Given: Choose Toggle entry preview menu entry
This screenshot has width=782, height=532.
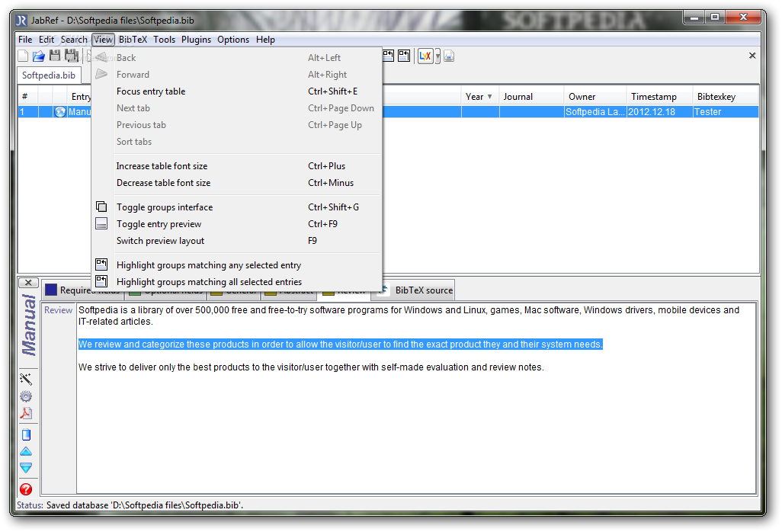Looking at the screenshot, I should [x=237, y=224].
